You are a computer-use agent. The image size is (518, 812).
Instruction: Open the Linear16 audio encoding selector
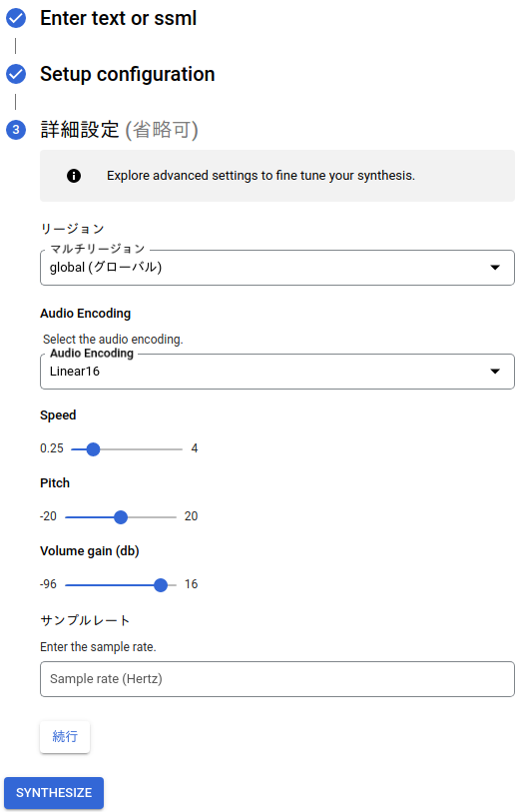[277, 372]
